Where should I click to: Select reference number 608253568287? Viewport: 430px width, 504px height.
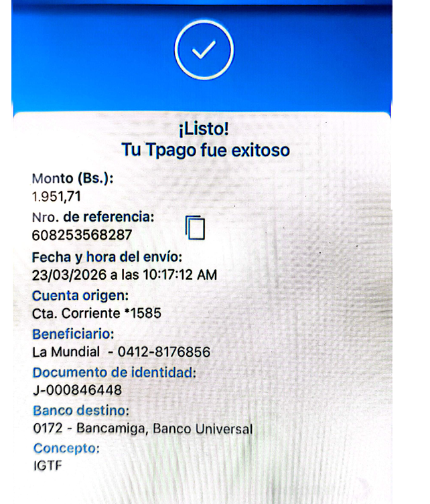coord(82,235)
